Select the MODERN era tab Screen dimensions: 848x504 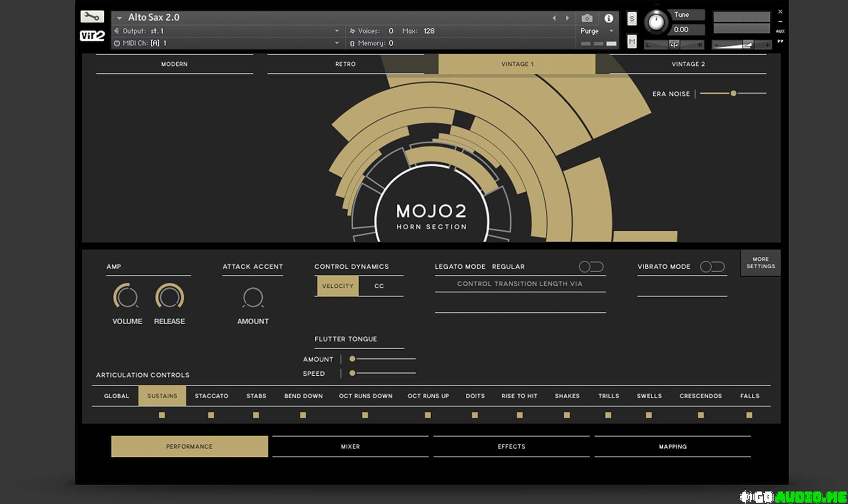click(174, 64)
